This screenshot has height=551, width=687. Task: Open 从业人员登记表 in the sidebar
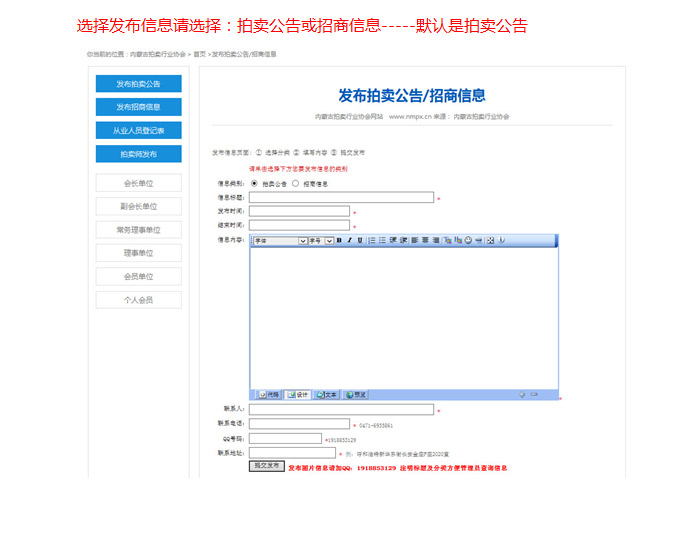[x=138, y=130]
